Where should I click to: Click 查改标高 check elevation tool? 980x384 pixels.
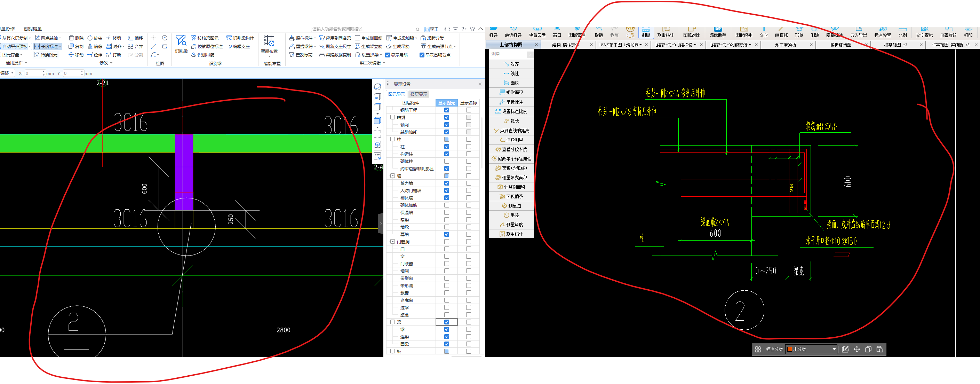point(301,55)
